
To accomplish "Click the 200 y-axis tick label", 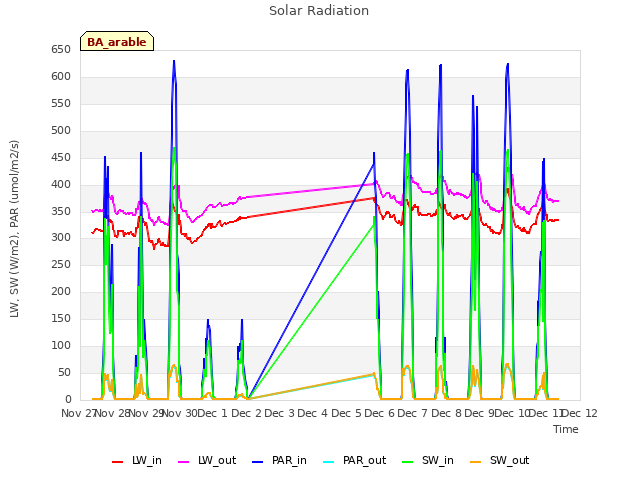I will pyautogui.click(x=61, y=291).
